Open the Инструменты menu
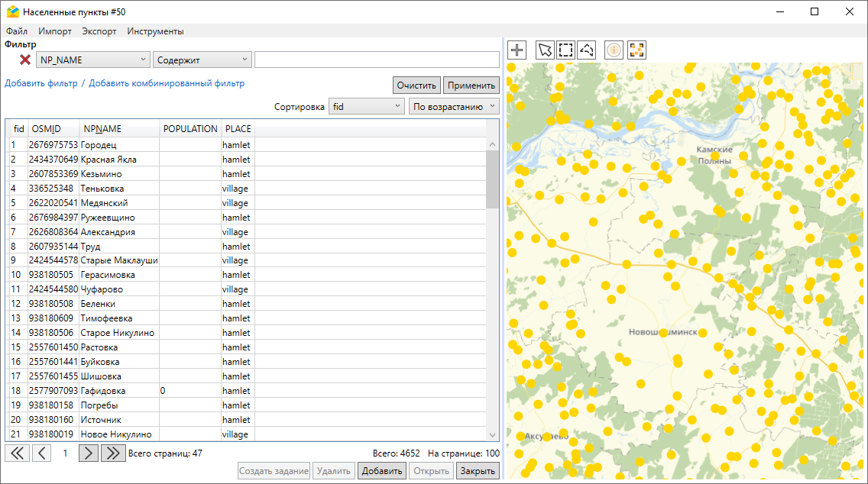Viewport: 868px width, 484px height. [x=155, y=31]
